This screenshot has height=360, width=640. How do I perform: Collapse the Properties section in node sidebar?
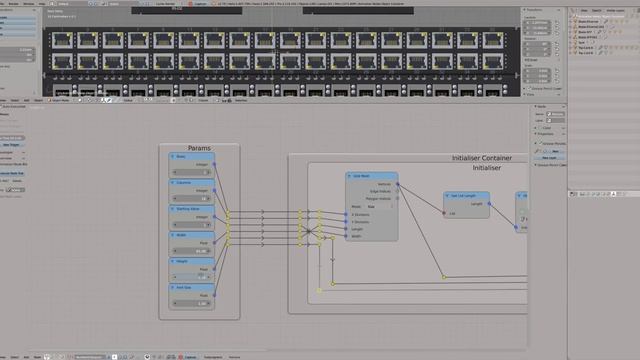coord(536,134)
